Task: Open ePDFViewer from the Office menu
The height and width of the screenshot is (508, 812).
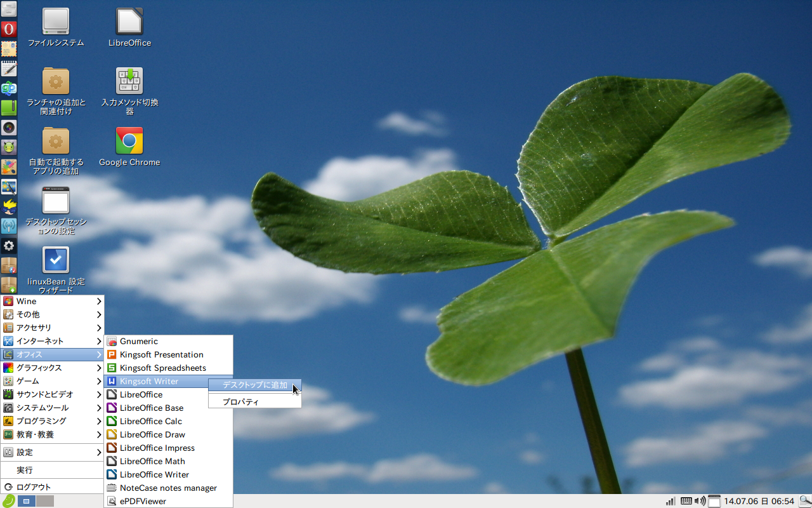Action: tap(168, 501)
